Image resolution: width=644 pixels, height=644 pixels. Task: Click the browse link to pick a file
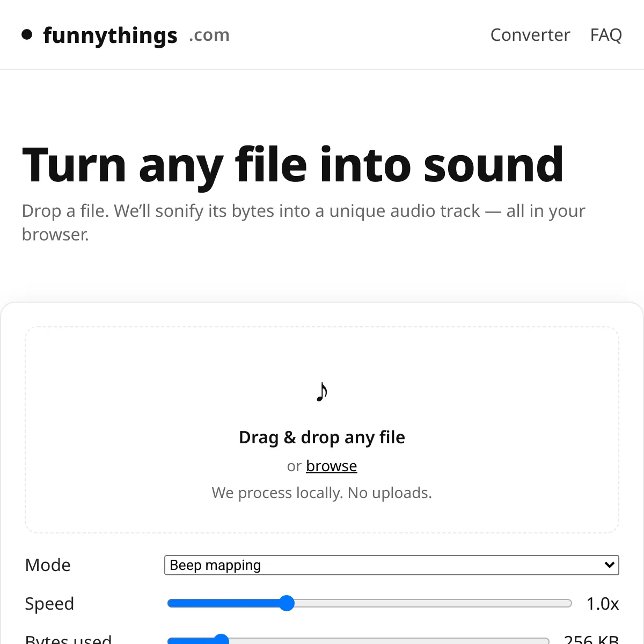pyautogui.click(x=331, y=466)
